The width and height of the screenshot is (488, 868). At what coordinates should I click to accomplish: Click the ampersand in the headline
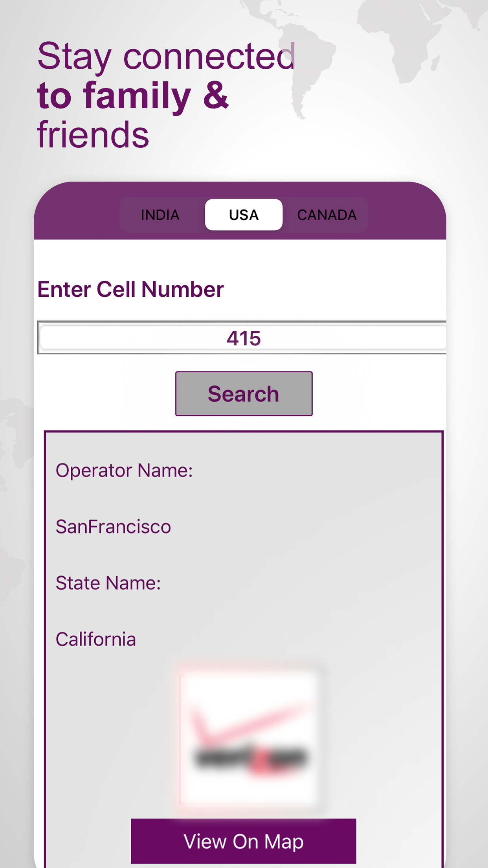click(x=216, y=95)
